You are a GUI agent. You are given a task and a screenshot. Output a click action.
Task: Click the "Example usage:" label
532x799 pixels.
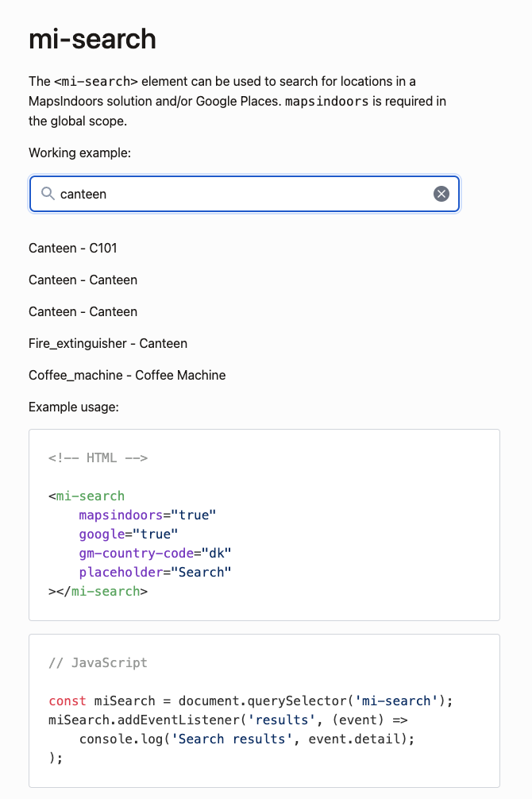73,407
